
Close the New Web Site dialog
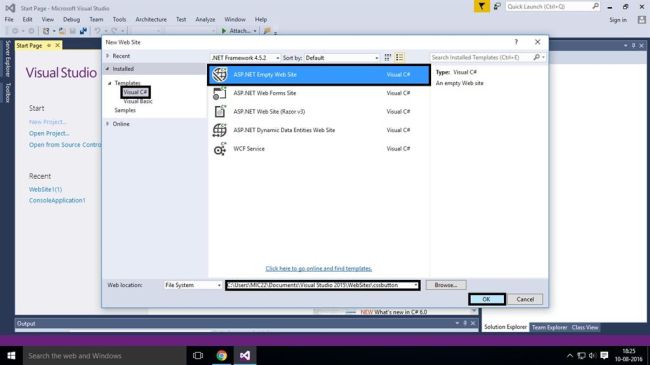(537, 42)
